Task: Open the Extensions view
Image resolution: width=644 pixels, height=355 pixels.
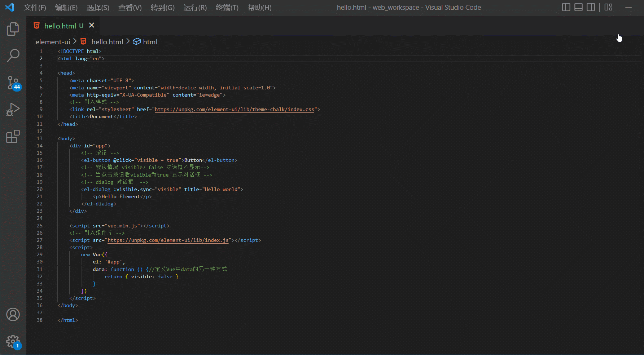Action: coord(13,137)
